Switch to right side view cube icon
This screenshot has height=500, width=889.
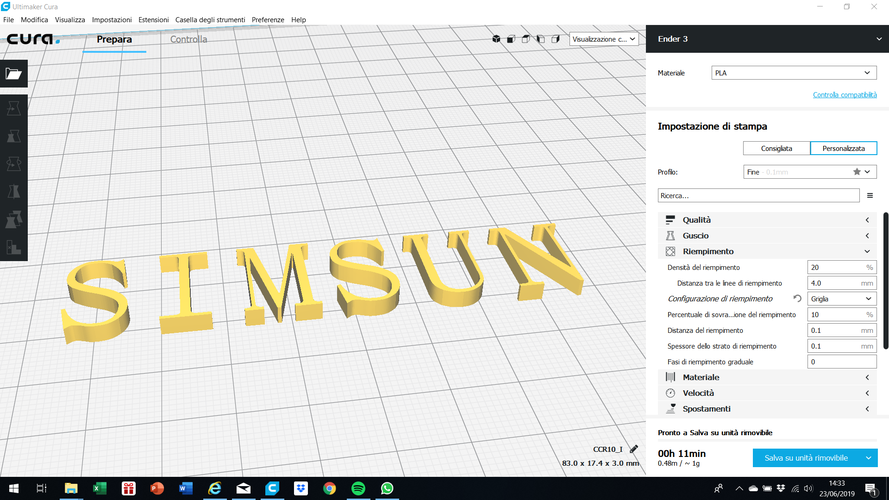[x=556, y=39]
